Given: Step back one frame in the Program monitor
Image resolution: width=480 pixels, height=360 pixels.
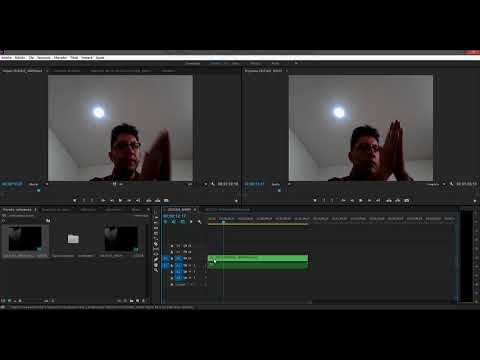Looking at the screenshot, I should click(x=352, y=201).
